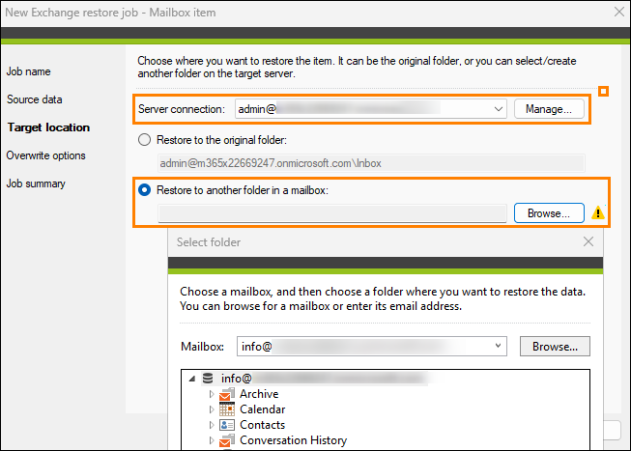Select the Calendar folder in the tree
Image resolution: width=631 pixels, height=451 pixels.
pos(262,409)
